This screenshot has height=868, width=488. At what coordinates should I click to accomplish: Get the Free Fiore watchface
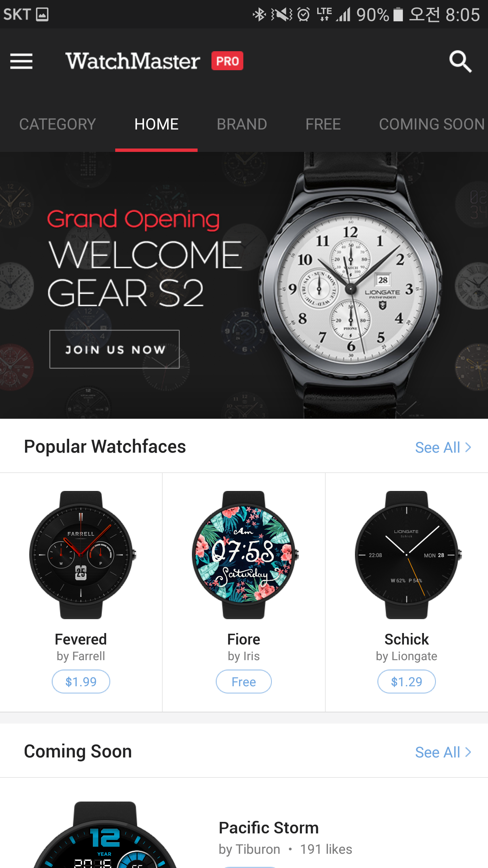tap(244, 682)
